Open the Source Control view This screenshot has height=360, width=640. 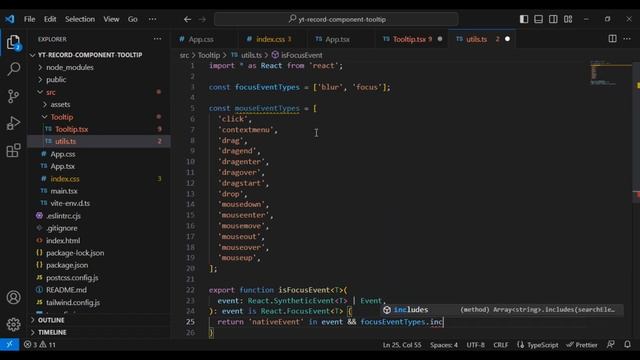[13, 96]
